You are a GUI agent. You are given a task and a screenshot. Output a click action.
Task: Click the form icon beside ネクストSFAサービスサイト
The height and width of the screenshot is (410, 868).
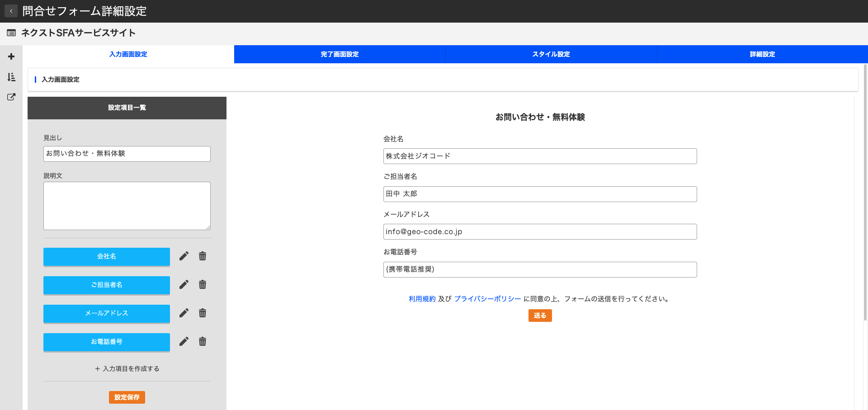(x=11, y=33)
